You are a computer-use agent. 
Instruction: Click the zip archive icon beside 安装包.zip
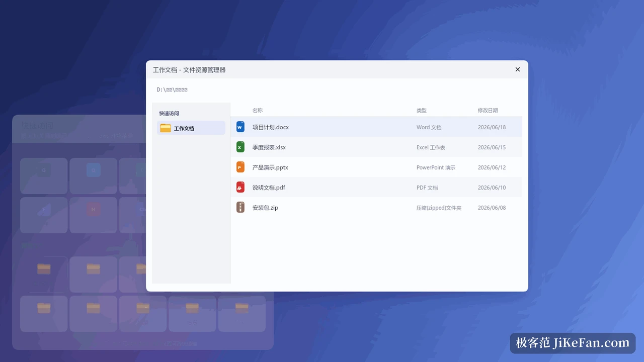pyautogui.click(x=240, y=207)
